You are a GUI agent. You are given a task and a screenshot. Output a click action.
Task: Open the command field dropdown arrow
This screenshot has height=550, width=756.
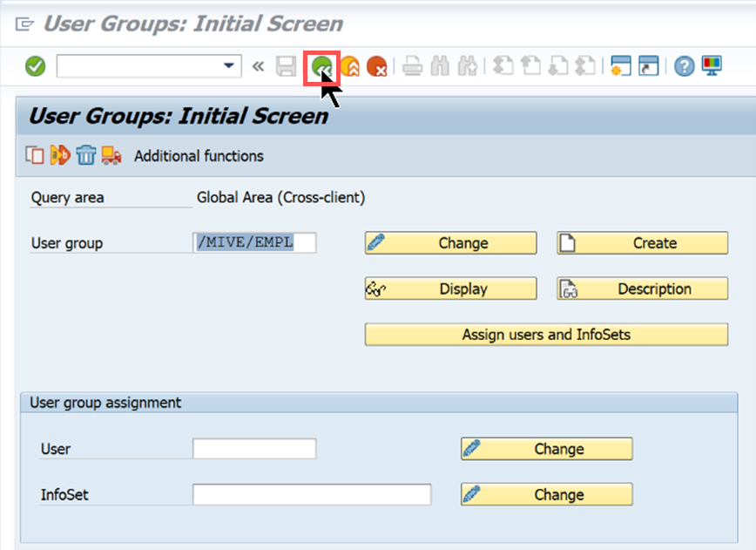pos(229,65)
